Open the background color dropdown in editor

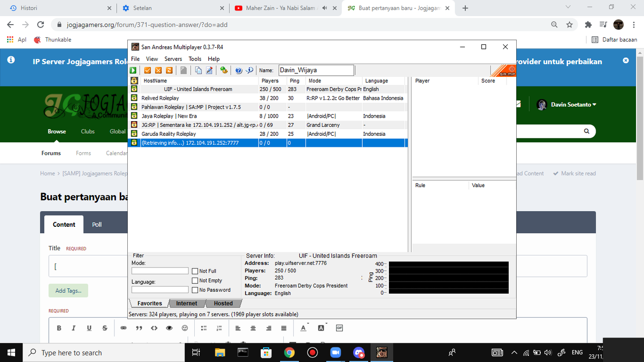click(322, 328)
